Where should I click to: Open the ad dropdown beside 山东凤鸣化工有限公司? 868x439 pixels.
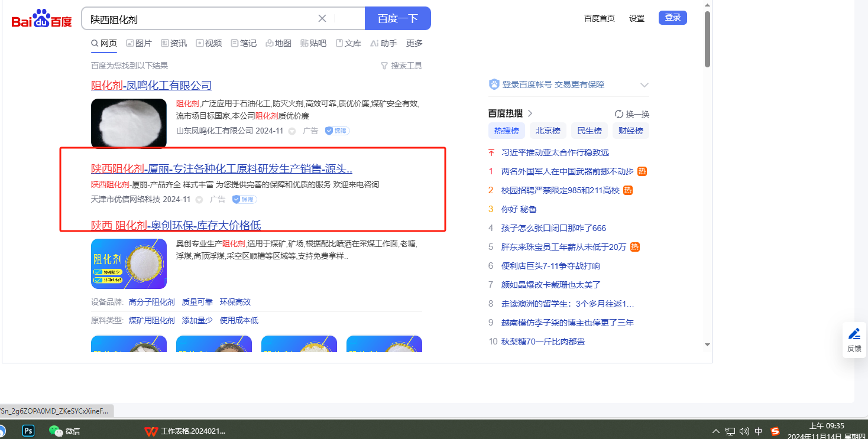click(x=292, y=131)
